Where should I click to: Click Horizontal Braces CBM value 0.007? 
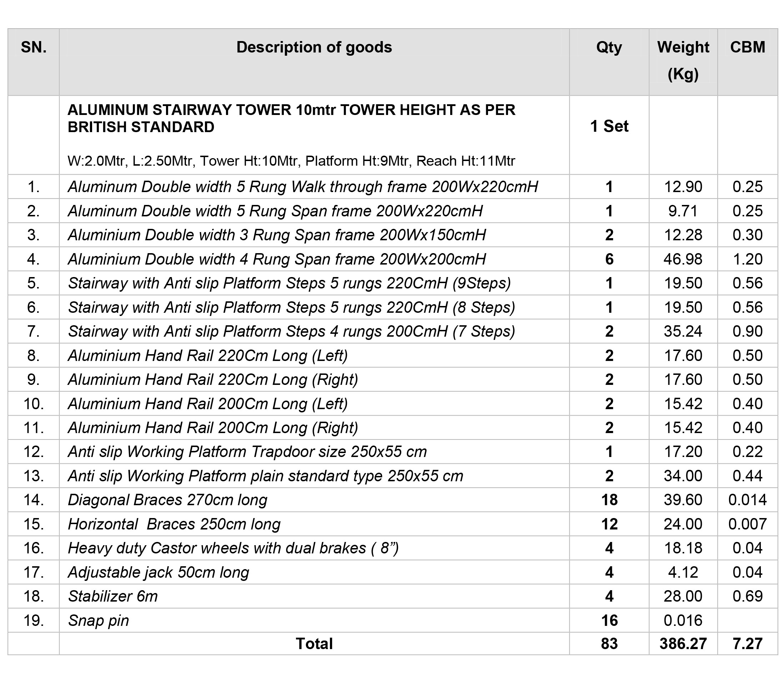[x=748, y=524]
